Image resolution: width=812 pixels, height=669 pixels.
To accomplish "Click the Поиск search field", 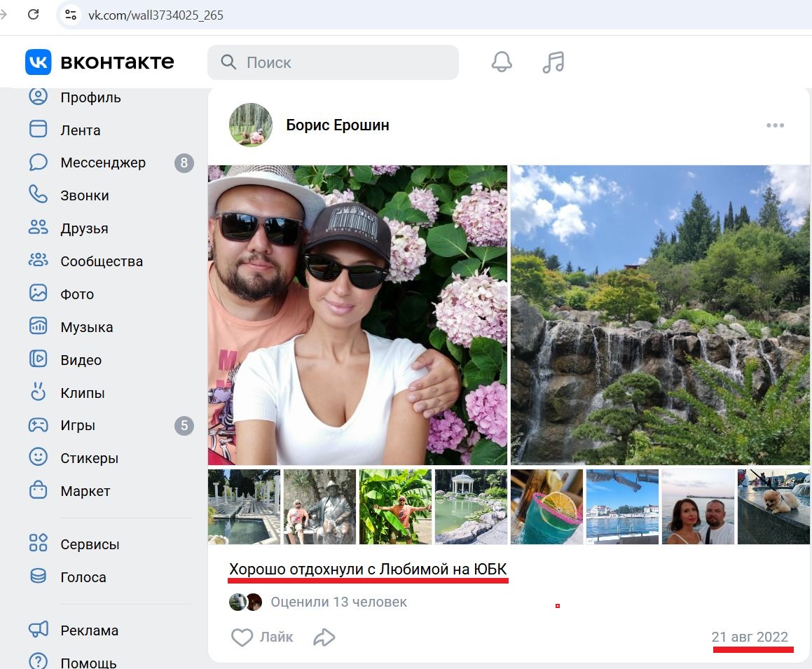I will 333,62.
